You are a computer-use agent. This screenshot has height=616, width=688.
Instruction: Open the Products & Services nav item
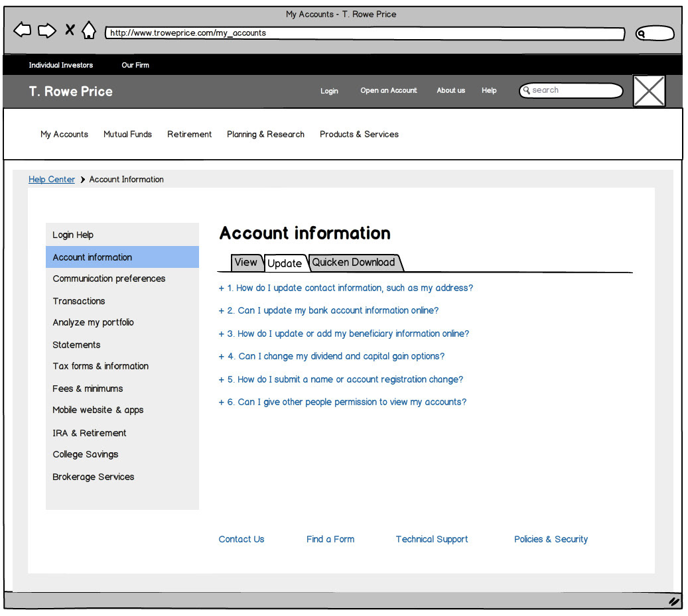tap(359, 134)
